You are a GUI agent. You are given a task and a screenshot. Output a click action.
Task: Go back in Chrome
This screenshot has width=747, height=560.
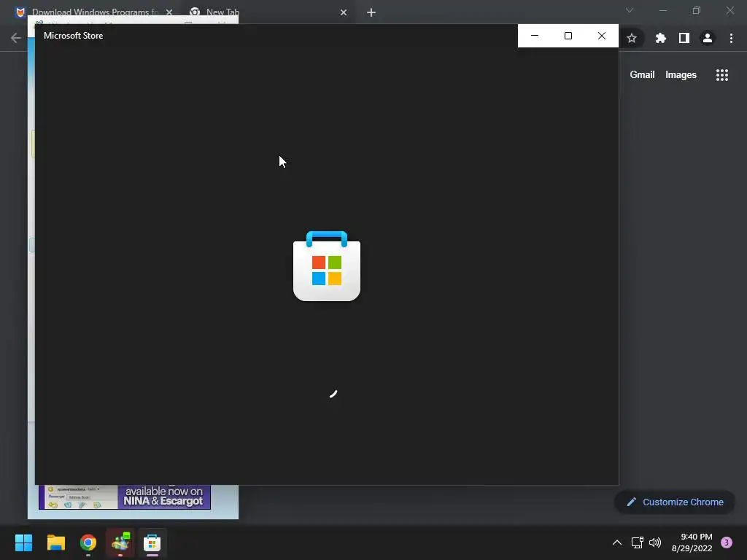16,38
